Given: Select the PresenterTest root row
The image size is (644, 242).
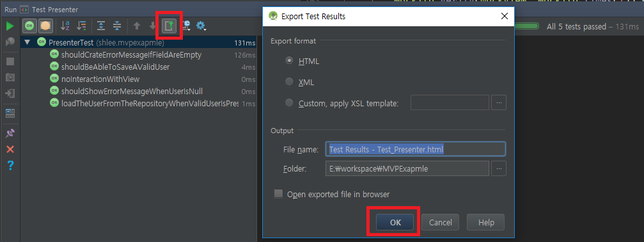Looking at the screenshot, I should [139, 42].
